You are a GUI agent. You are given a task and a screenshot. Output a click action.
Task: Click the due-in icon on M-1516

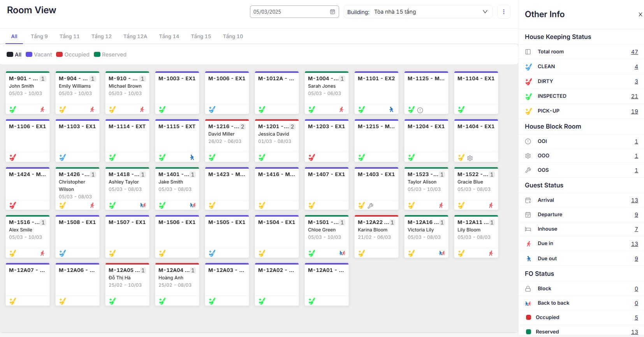[x=42, y=253]
